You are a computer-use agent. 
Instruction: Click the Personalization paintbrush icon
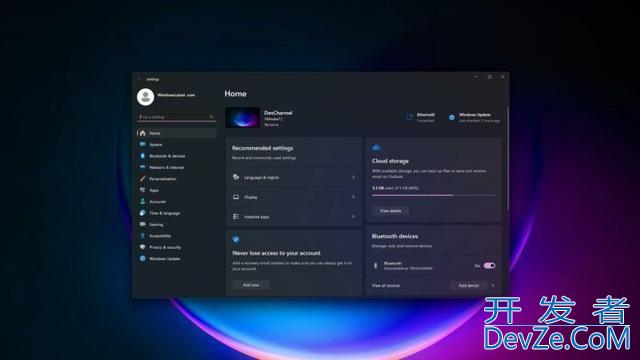tap(142, 179)
